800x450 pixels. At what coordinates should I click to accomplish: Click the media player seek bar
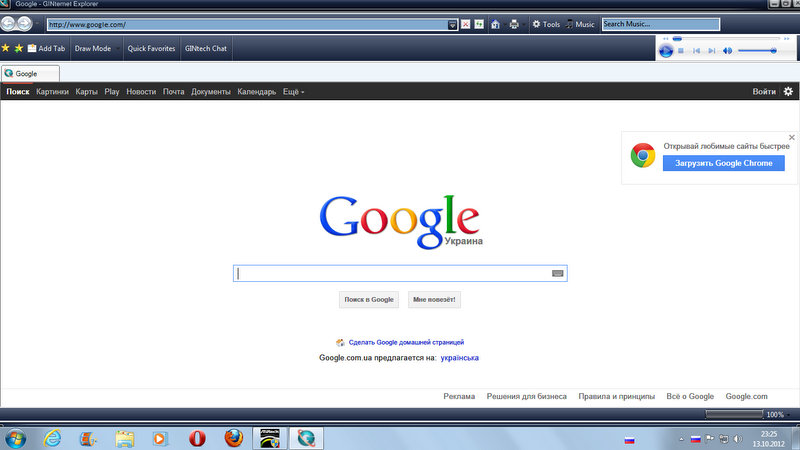click(726, 38)
